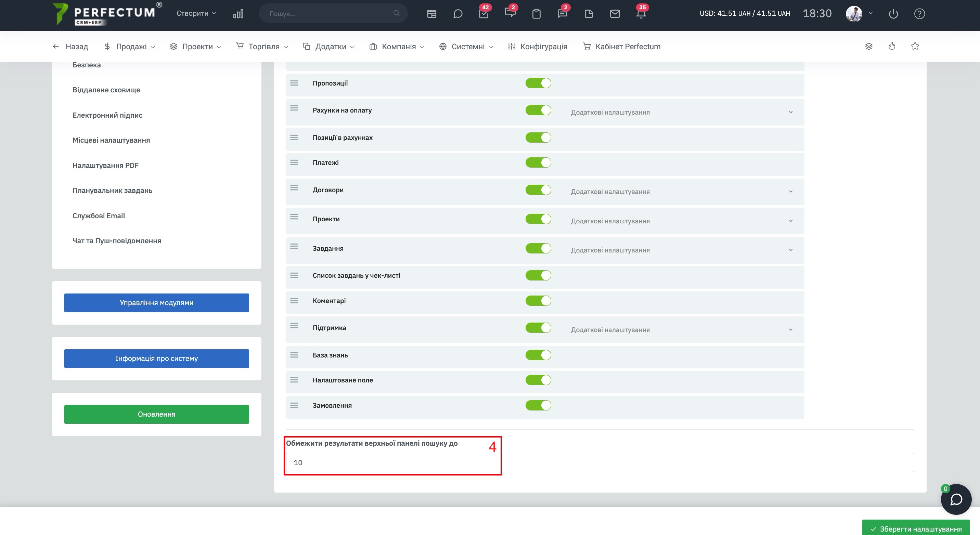Open the comment list icon next to the sticky note icon
This screenshot has height=535, width=980.
pyautogui.click(x=563, y=13)
